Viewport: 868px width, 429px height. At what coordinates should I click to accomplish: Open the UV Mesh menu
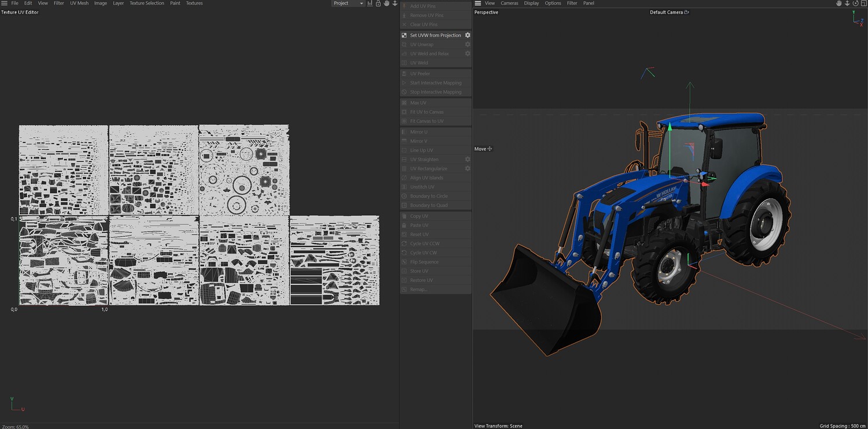tap(79, 3)
